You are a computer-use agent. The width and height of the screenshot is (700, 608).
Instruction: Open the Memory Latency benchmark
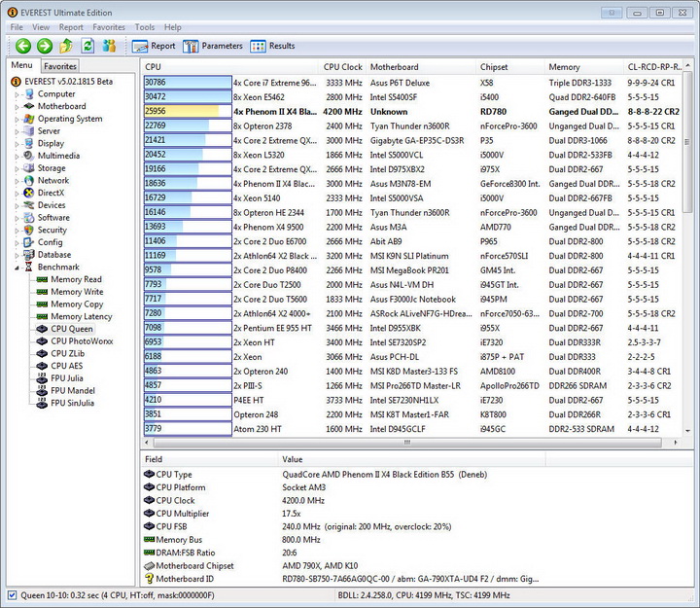[x=82, y=316]
